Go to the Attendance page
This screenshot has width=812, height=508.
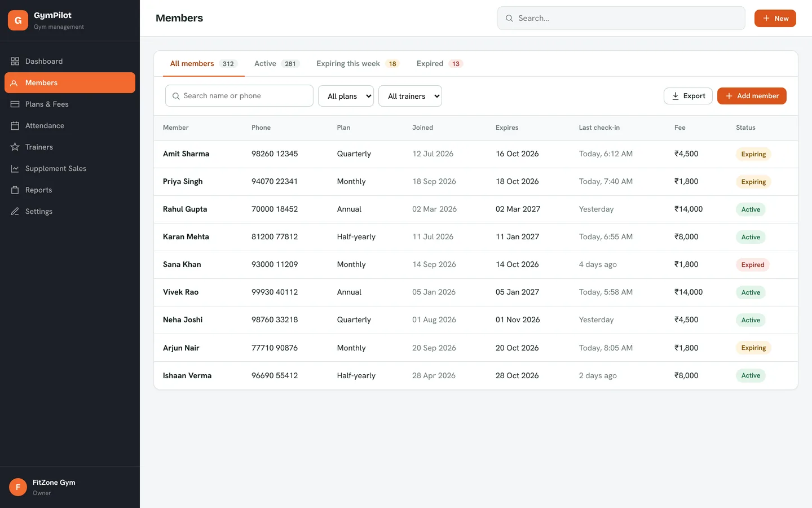tap(70, 125)
